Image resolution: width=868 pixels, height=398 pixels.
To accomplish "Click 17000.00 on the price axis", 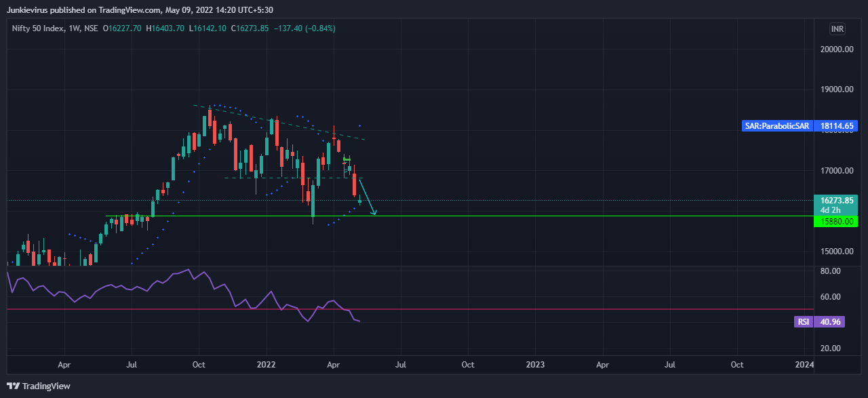I will click(x=835, y=171).
